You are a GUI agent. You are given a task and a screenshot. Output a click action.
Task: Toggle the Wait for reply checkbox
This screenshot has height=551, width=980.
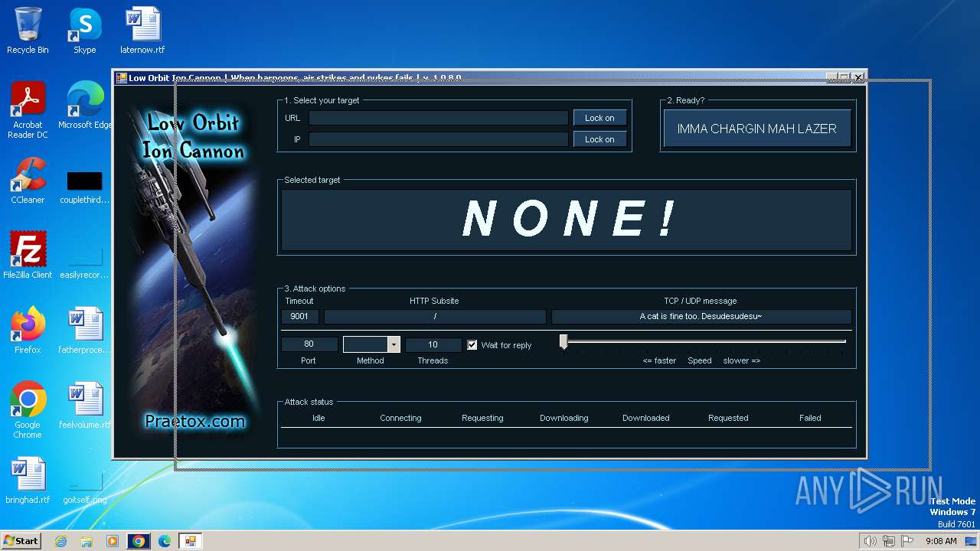tap(472, 345)
